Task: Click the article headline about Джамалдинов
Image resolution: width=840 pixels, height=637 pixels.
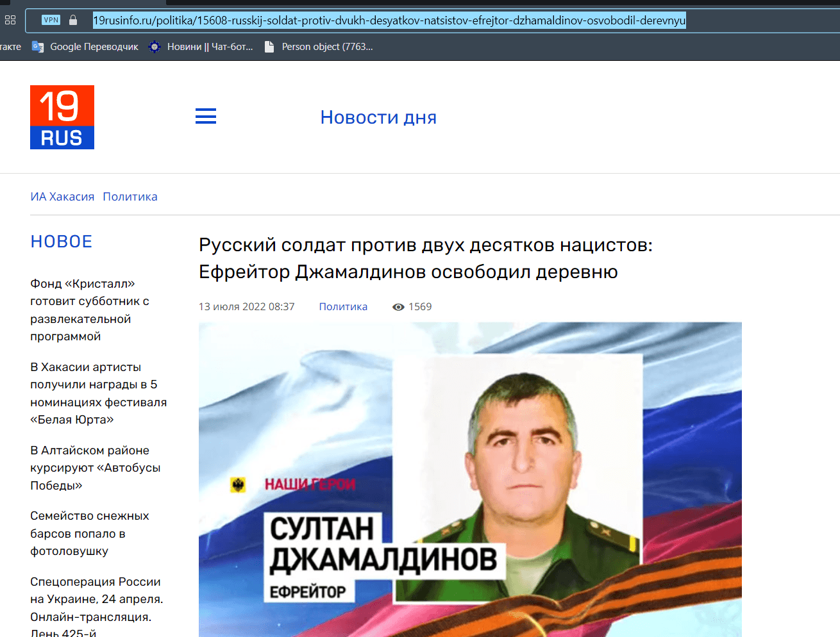Action: pos(426,258)
